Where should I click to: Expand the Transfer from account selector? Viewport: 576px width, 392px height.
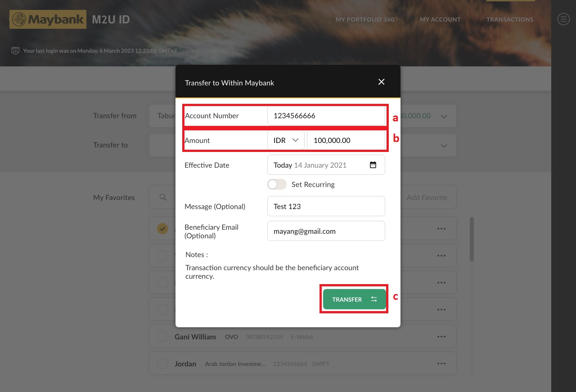(x=444, y=116)
